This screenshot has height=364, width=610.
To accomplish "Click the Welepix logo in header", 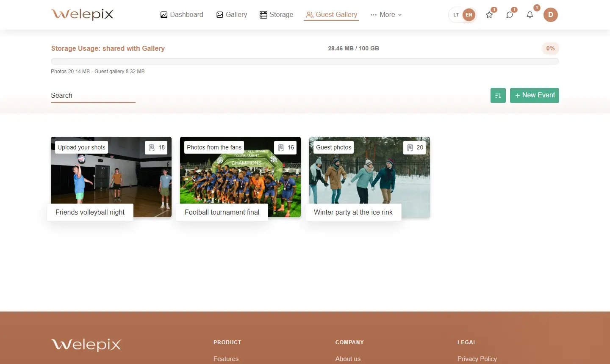I will coord(82,14).
